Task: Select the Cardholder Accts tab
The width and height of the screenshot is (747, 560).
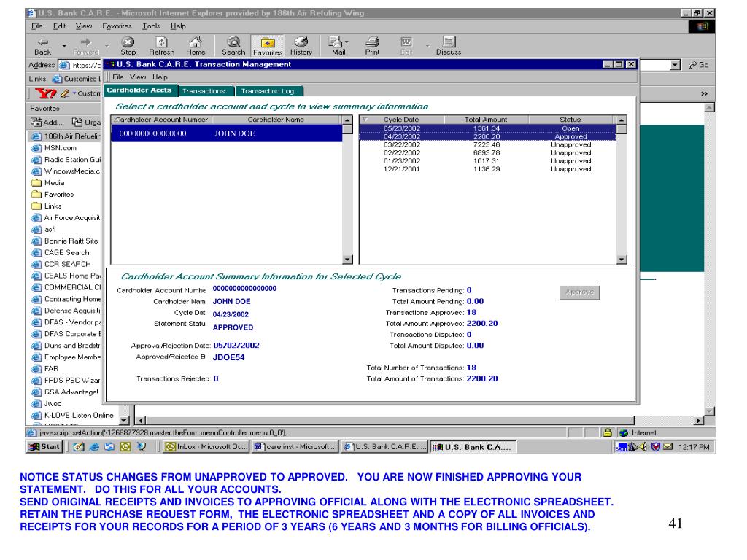Action: coord(139,90)
